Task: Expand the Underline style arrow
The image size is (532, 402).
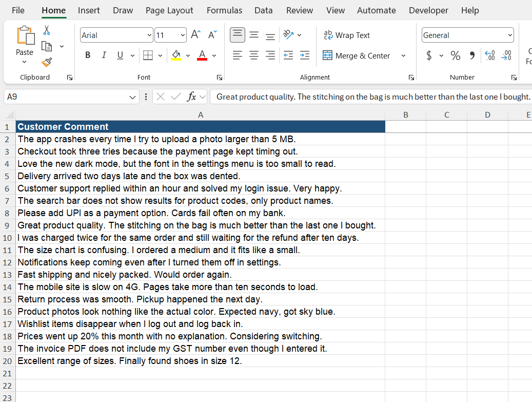Action: (132, 55)
